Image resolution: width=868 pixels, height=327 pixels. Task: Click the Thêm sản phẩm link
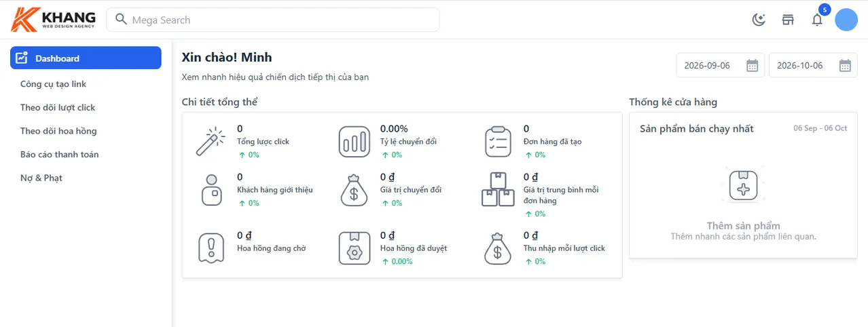[743, 226]
